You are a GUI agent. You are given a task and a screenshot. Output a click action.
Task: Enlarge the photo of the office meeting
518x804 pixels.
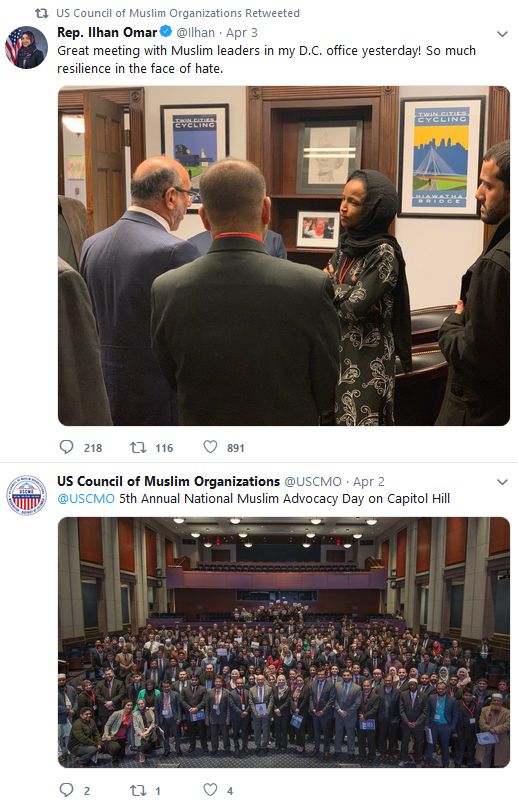point(284,255)
